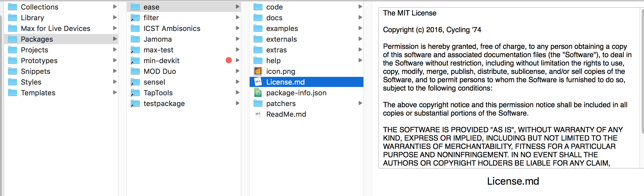Click the Styles folder icon
This screenshot has width=644, height=196.
pyautogui.click(x=13, y=82)
